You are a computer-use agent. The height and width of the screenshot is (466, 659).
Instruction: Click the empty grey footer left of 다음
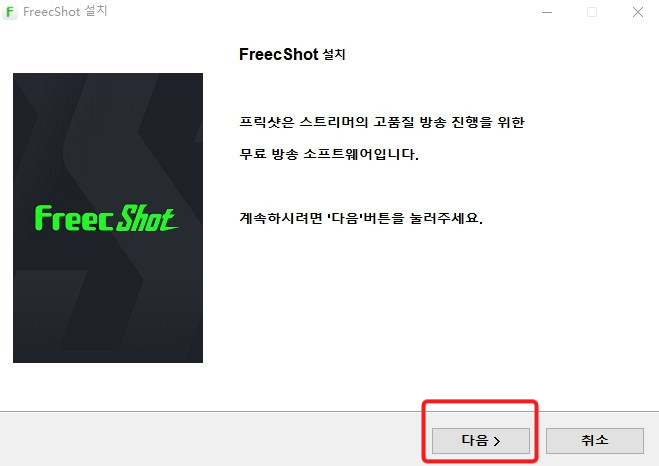pos(210,439)
